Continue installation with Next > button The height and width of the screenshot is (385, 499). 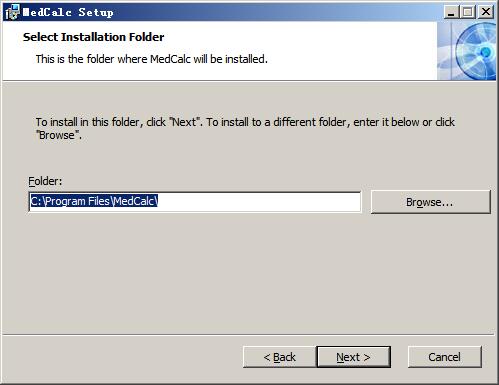[353, 357]
